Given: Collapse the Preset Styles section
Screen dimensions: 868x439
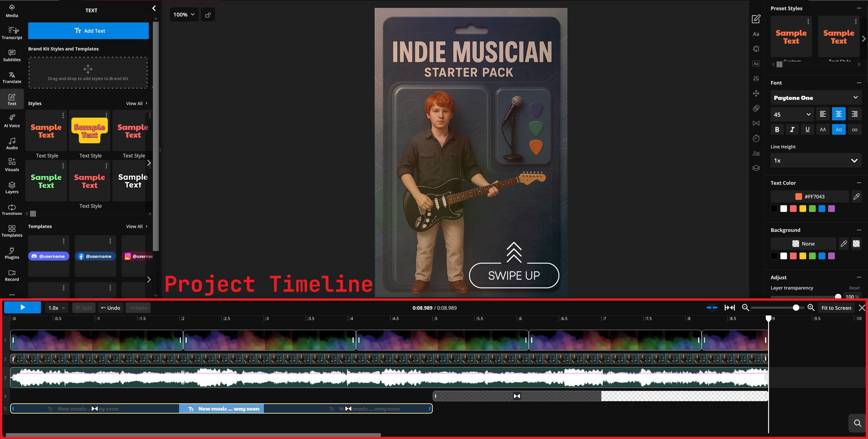Looking at the screenshot, I should click(x=859, y=8).
